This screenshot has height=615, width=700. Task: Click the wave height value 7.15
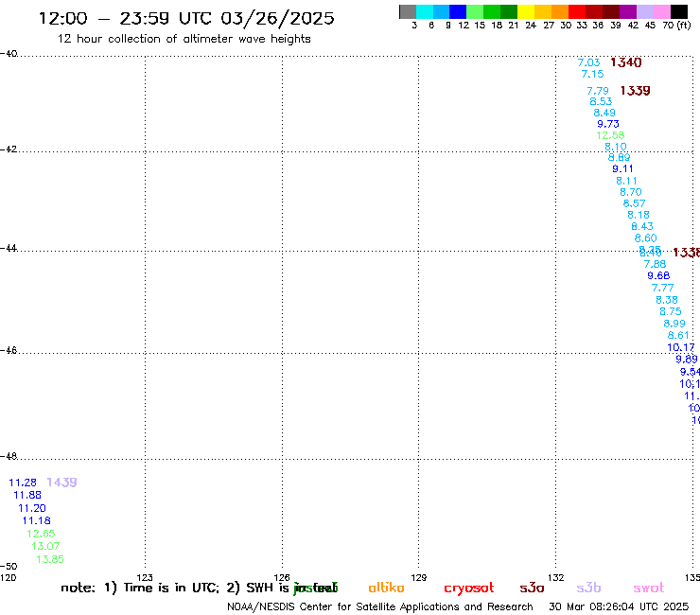[592, 74]
